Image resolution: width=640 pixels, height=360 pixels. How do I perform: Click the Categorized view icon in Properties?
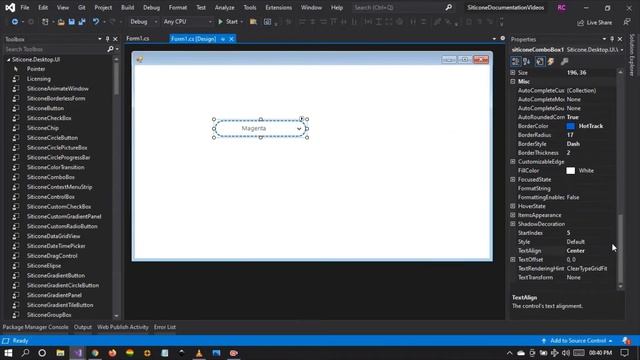pyautogui.click(x=516, y=62)
